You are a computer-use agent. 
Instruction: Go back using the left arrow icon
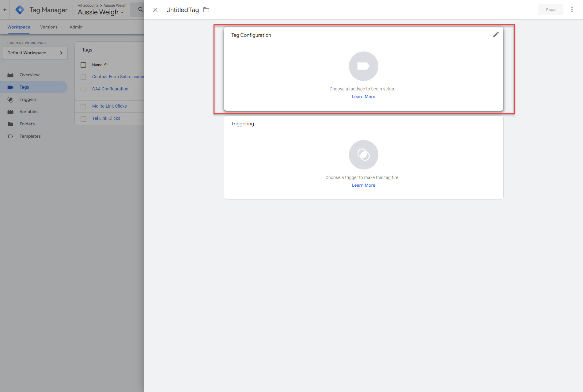tap(5, 10)
